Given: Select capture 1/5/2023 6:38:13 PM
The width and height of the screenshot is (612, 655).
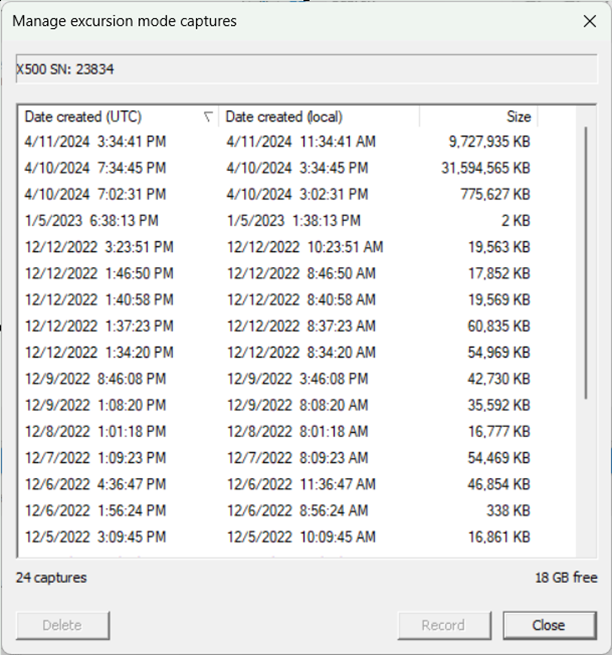Looking at the screenshot, I should point(91,221).
